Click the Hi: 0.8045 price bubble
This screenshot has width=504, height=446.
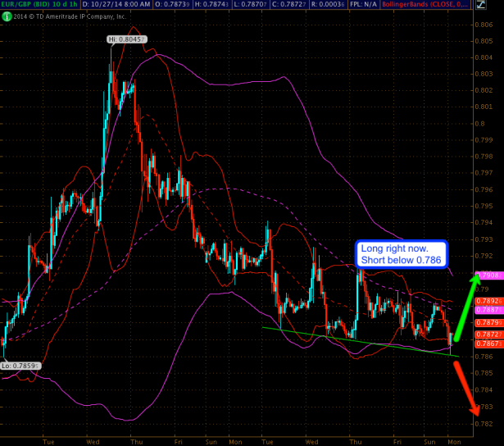tap(128, 39)
